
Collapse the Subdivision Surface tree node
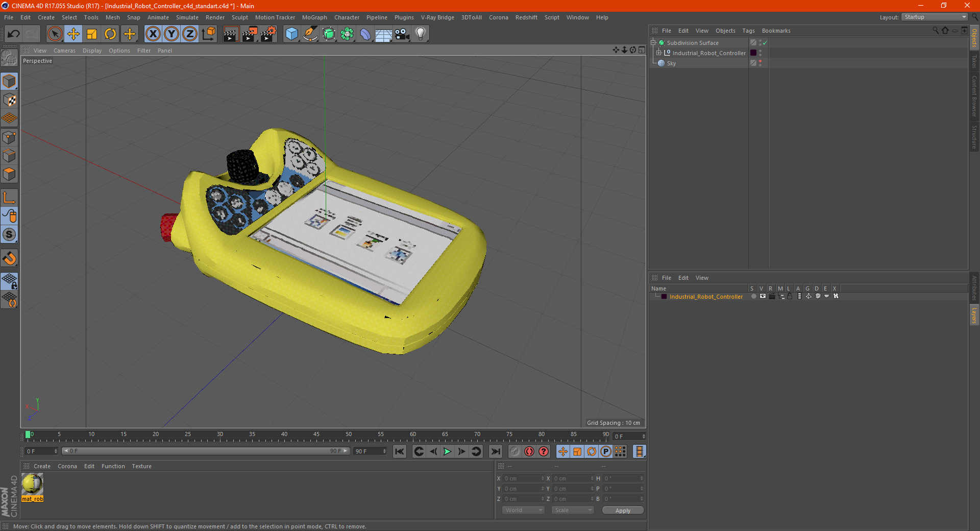[653, 42]
